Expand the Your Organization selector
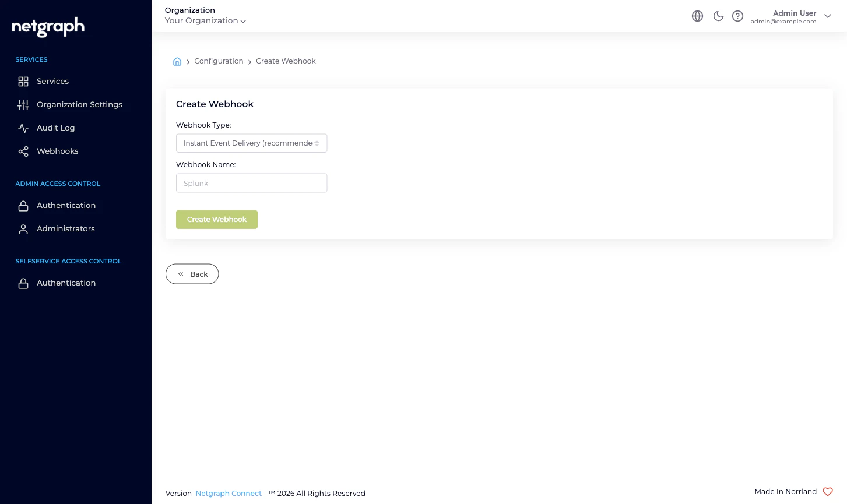Image resolution: width=847 pixels, height=504 pixels. pyautogui.click(x=205, y=20)
